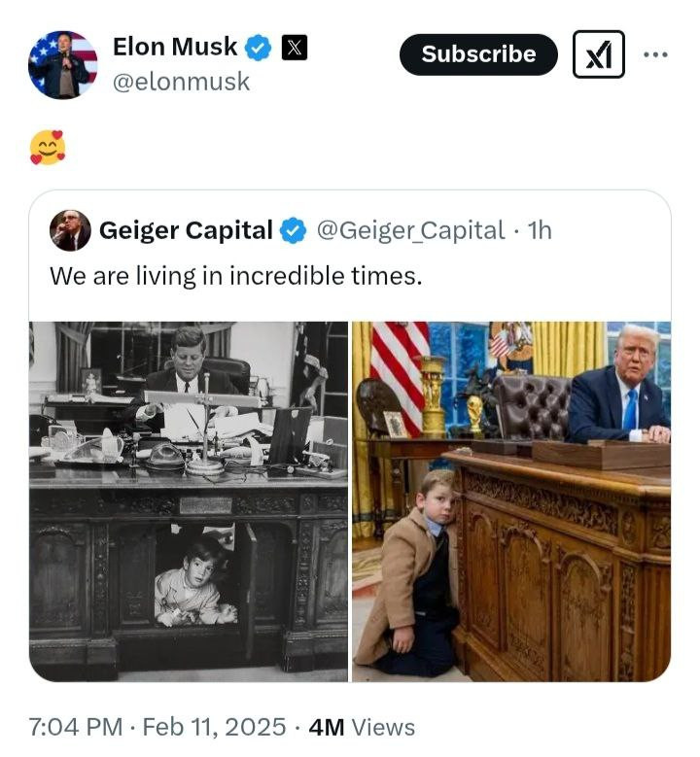Open the three-dot more options menu
The image size is (700, 757).
[655, 54]
